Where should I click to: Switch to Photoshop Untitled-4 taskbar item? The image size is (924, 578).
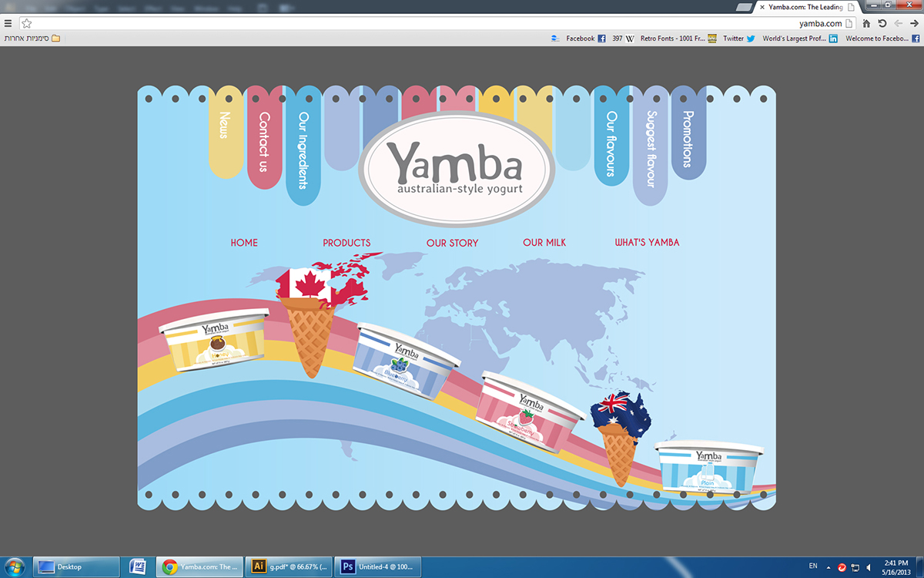click(378, 567)
